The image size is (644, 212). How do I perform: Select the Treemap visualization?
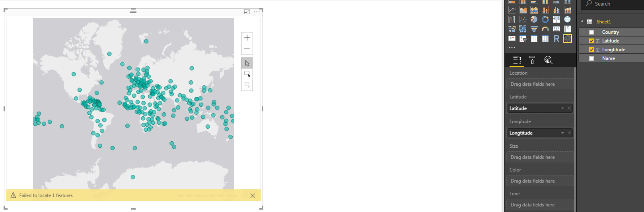tap(556, 19)
